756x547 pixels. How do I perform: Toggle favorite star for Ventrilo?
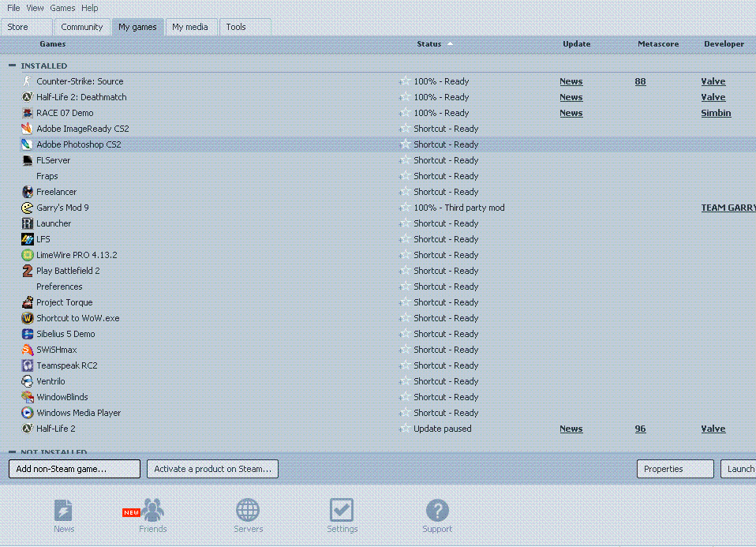(x=405, y=381)
